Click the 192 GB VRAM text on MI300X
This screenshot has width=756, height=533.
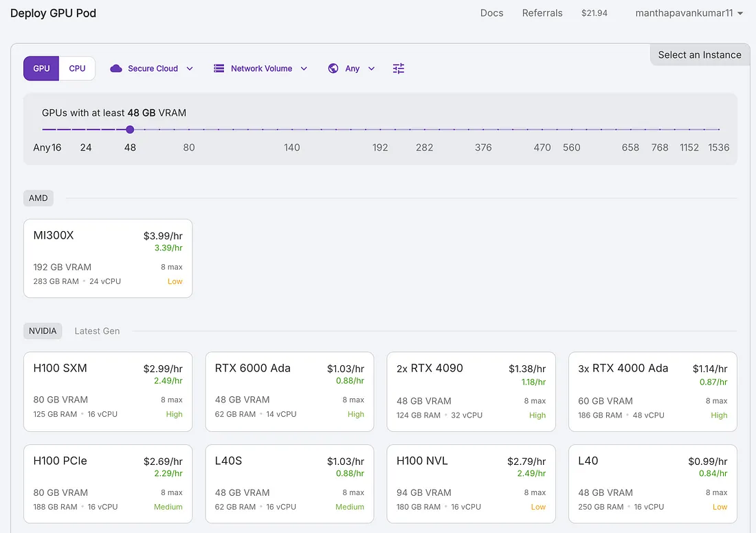pos(62,268)
